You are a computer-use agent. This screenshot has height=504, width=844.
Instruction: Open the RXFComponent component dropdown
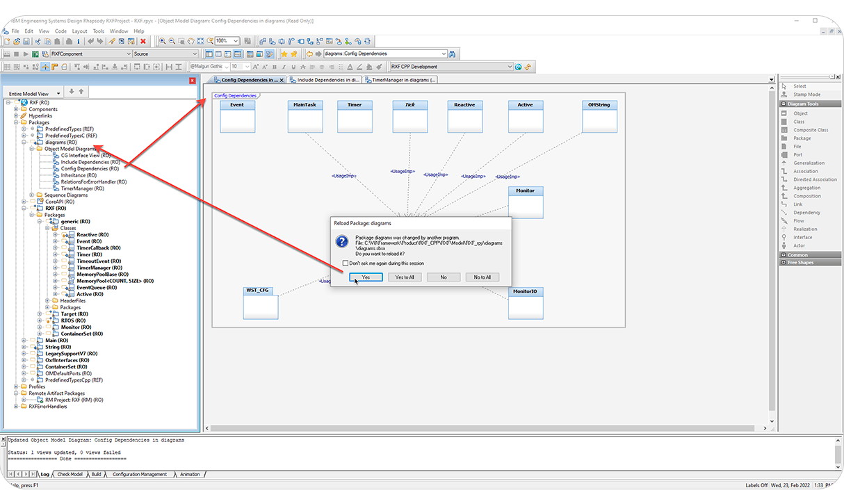129,53
